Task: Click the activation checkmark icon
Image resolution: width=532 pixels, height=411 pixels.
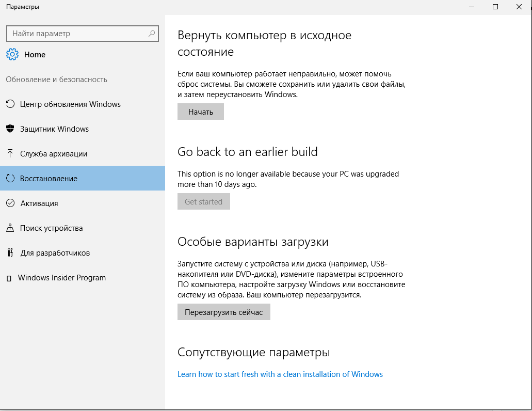Action: (10, 203)
